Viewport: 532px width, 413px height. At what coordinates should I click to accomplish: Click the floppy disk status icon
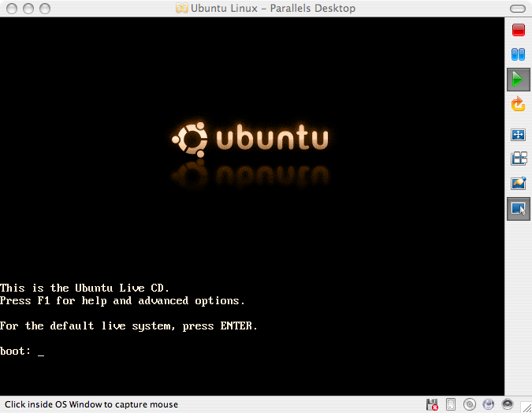pos(432,404)
